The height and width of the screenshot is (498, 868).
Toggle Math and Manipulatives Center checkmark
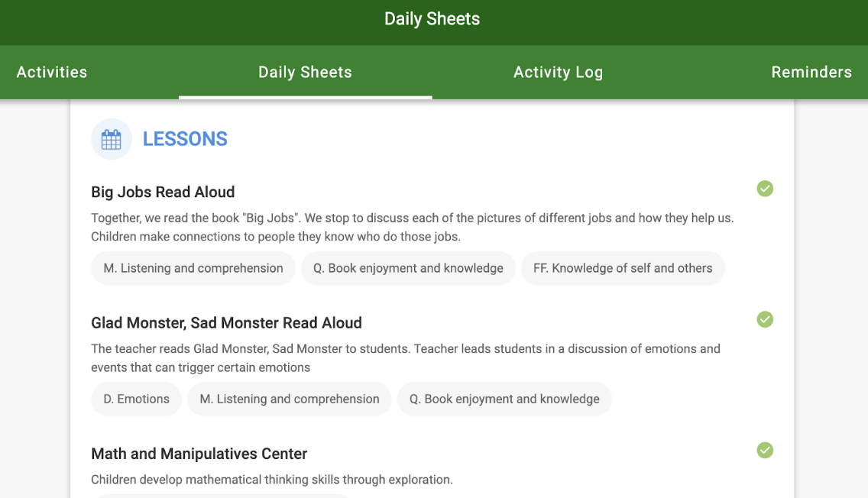pyautogui.click(x=765, y=451)
